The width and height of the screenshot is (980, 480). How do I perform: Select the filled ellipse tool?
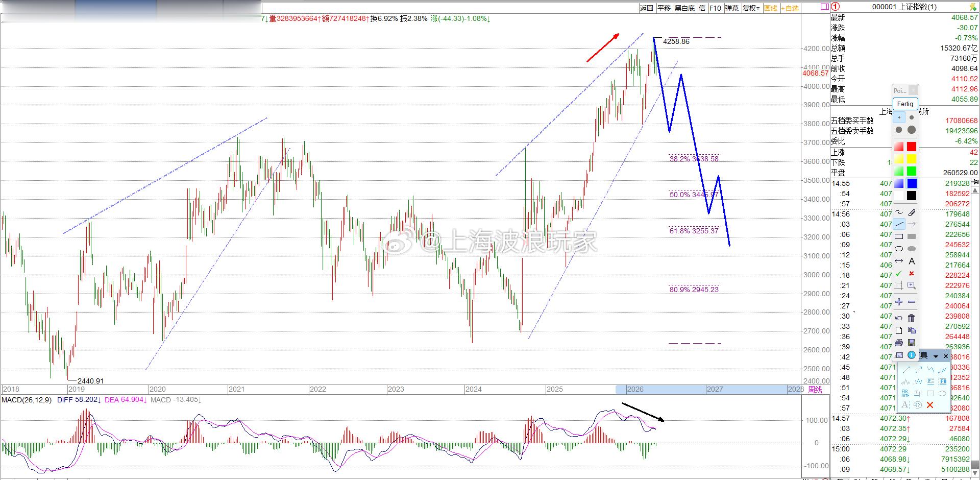click(x=912, y=249)
